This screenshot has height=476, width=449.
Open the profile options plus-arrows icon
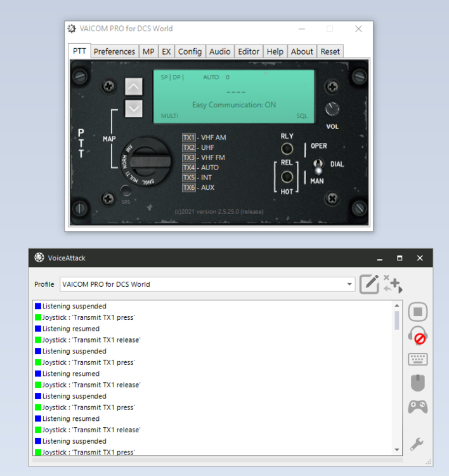click(x=393, y=284)
